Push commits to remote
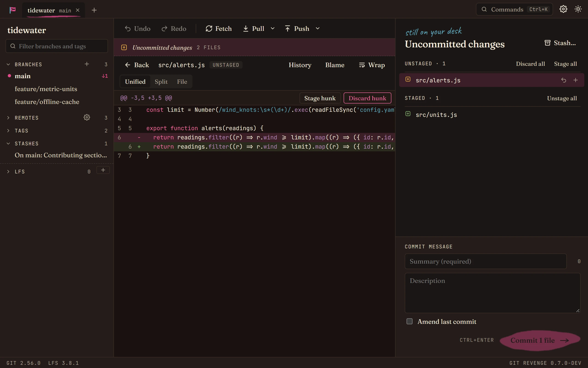The height and width of the screenshot is (368, 588). [297, 29]
